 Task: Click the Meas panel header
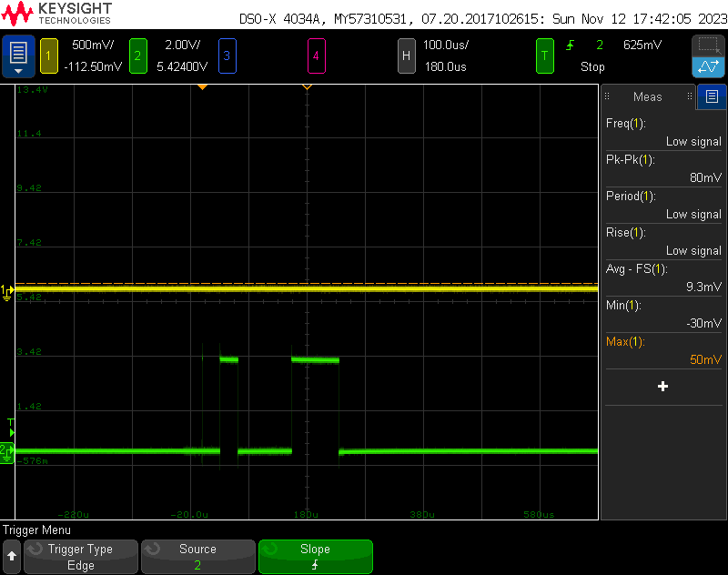click(x=648, y=96)
